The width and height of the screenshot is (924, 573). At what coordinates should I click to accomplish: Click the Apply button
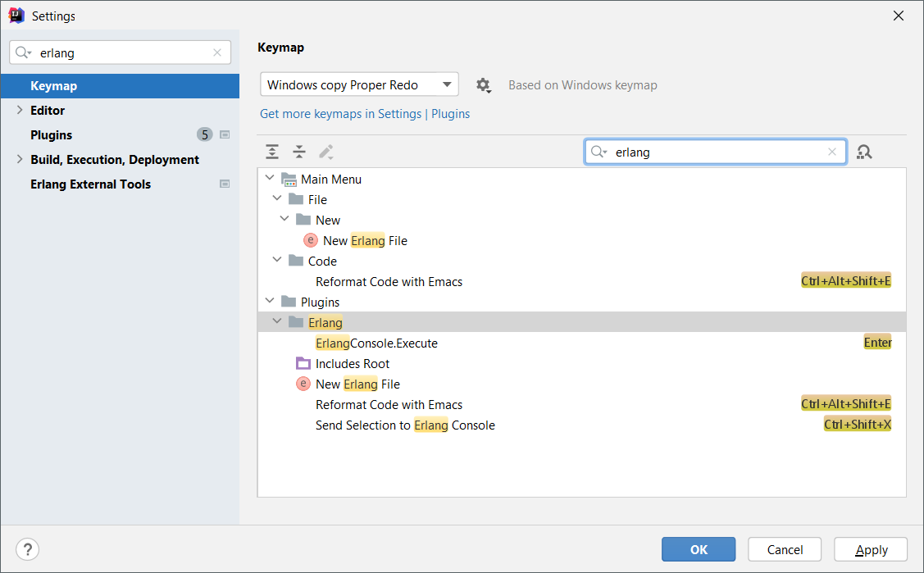pyautogui.click(x=871, y=549)
